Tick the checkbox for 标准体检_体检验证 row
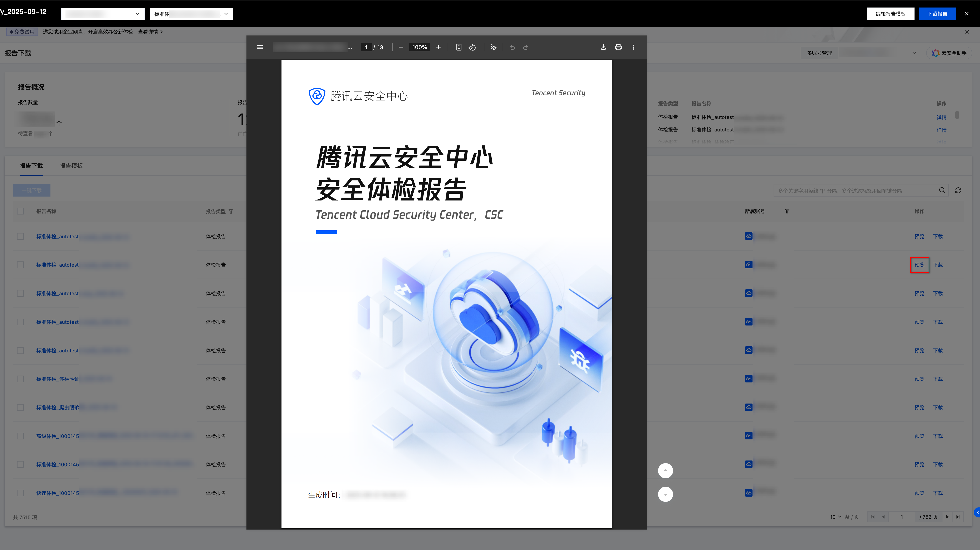Screen dimensions: 980x550 [x=21, y=379]
